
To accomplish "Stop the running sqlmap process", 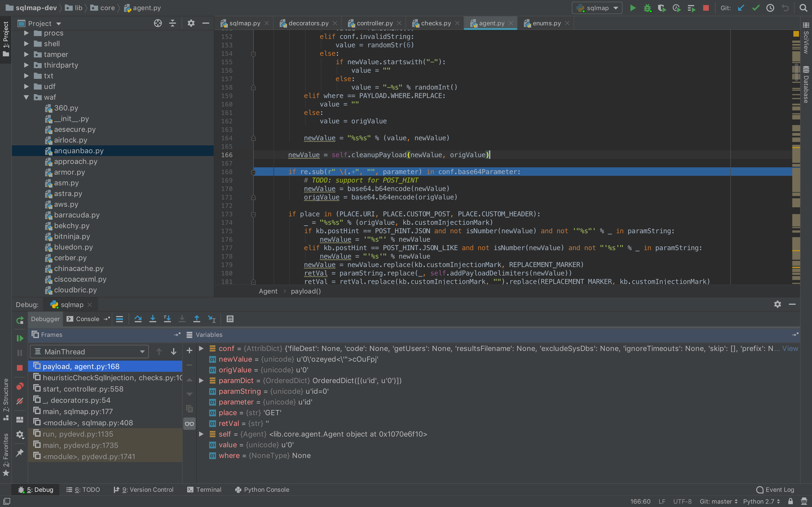I will click(706, 8).
